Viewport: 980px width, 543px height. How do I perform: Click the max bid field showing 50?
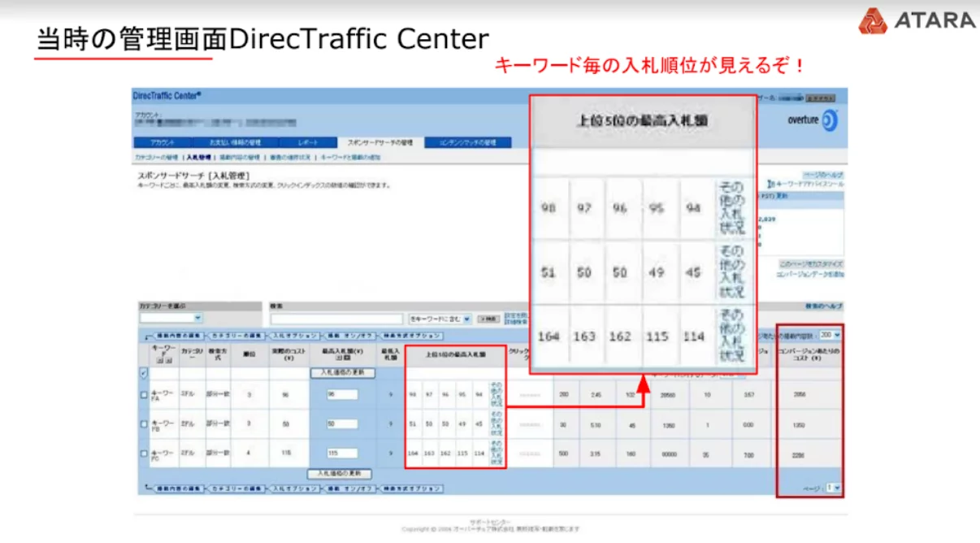[342, 424]
